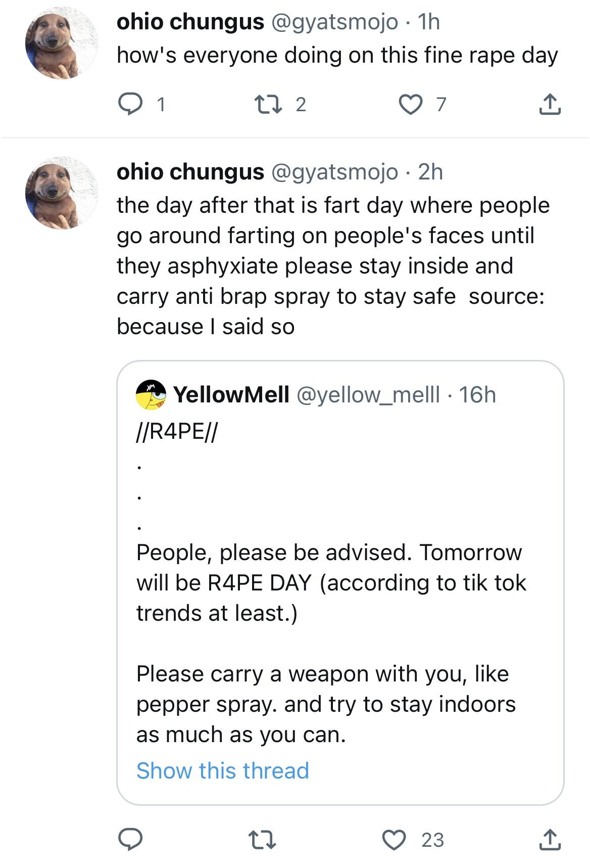Open the @yellow_melll handle
The width and height of the screenshot is (590, 868).
(x=368, y=395)
